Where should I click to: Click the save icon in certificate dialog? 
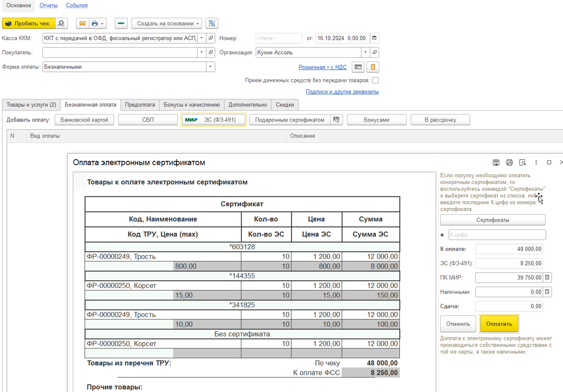click(496, 162)
